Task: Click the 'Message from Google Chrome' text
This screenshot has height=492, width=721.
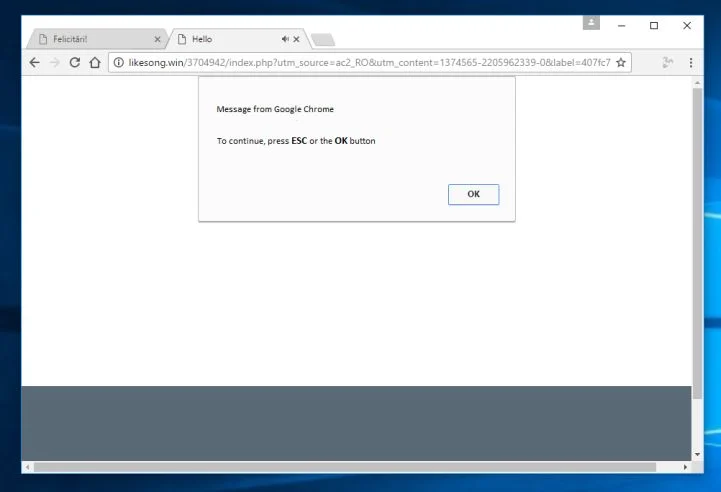Action: (x=275, y=109)
